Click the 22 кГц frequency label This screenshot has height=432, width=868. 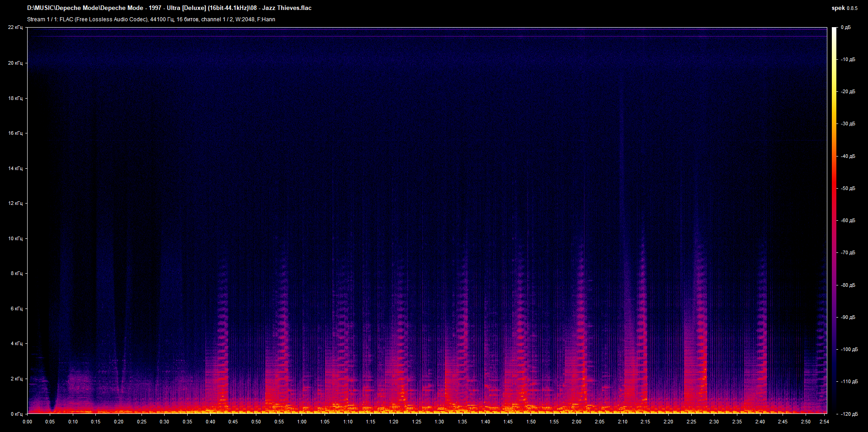pyautogui.click(x=15, y=28)
